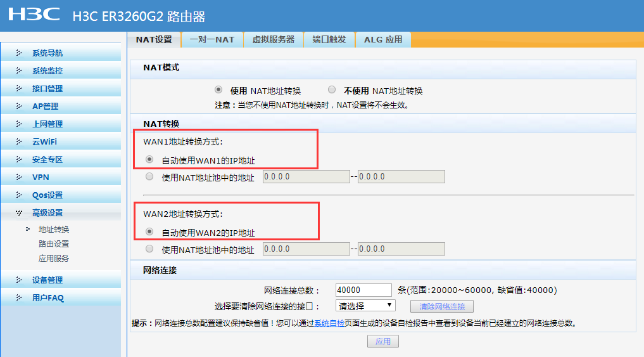
Task: Expand the VPN arrow icon
Action: point(19,177)
